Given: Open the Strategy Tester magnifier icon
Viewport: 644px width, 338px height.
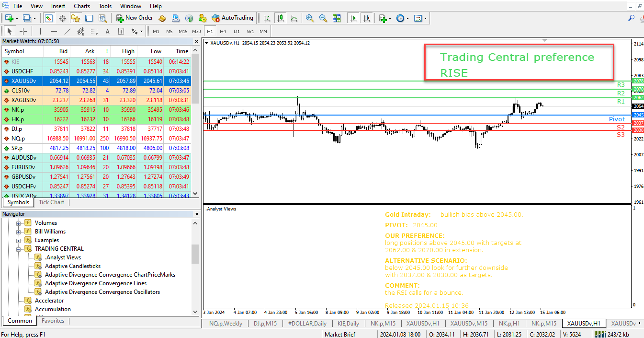Looking at the screenshot, I should point(102,18).
